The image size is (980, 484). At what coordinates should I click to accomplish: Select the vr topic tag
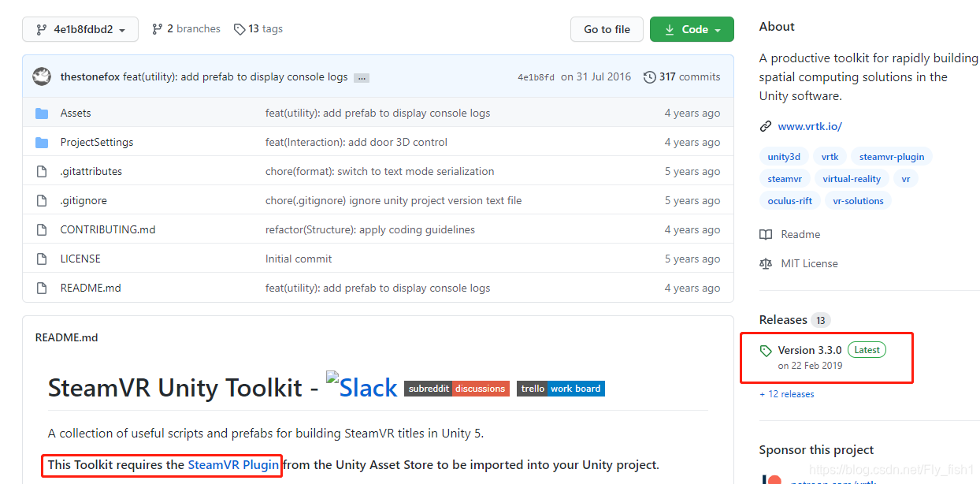pyautogui.click(x=906, y=179)
